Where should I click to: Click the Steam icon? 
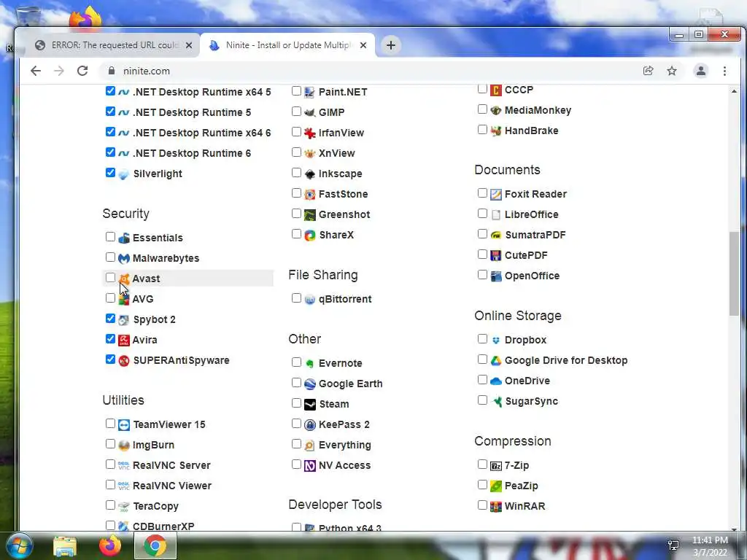click(x=309, y=404)
